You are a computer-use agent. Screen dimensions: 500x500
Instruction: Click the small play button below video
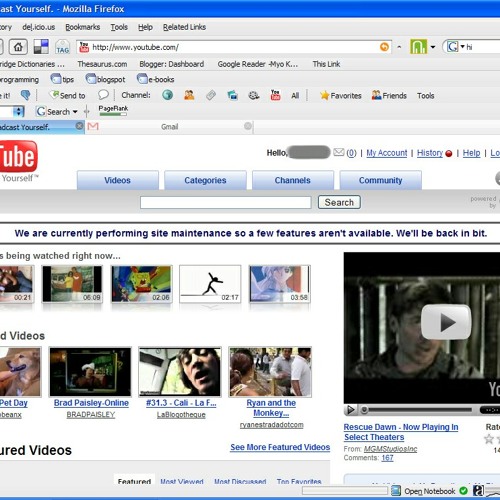coord(350,410)
